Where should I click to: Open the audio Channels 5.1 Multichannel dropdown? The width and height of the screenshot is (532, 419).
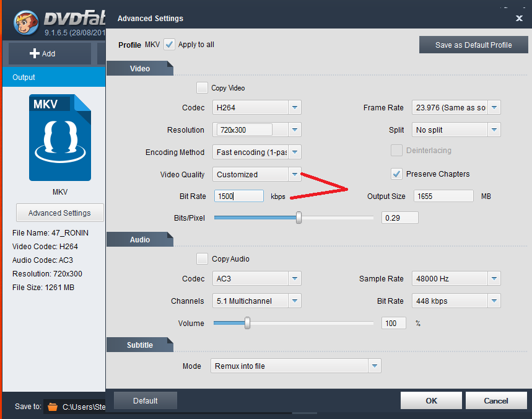(x=295, y=301)
